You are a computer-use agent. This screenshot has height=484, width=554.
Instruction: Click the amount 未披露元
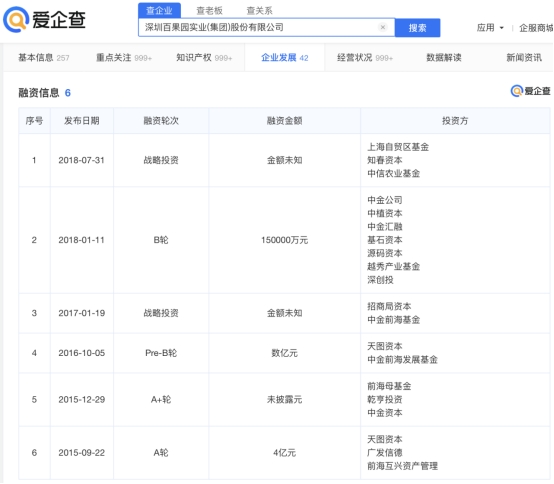tap(284, 400)
